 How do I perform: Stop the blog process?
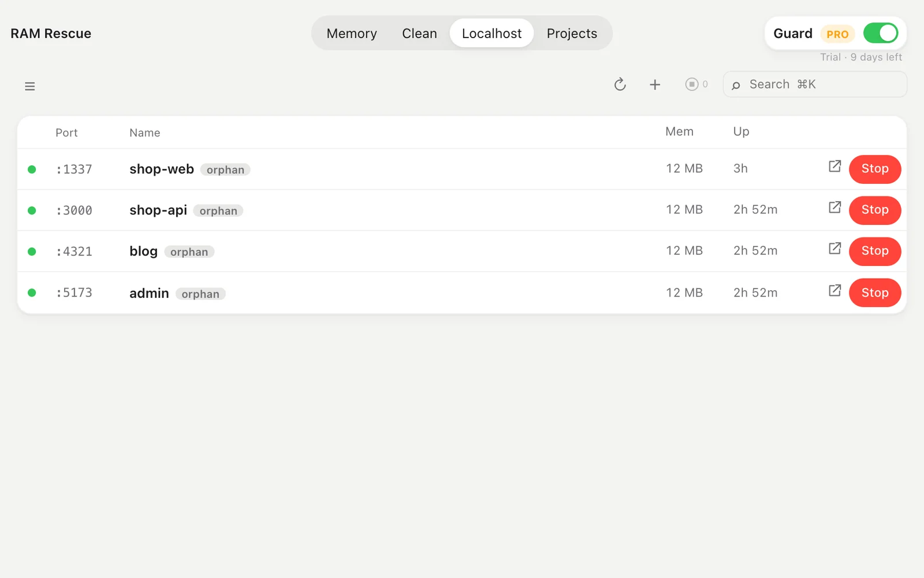click(x=875, y=251)
